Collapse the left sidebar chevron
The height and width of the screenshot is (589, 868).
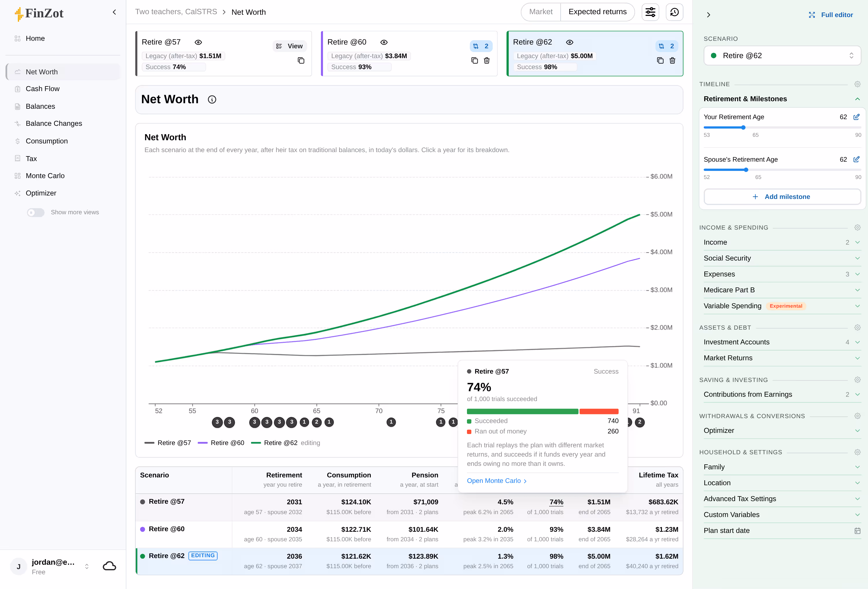pos(114,12)
